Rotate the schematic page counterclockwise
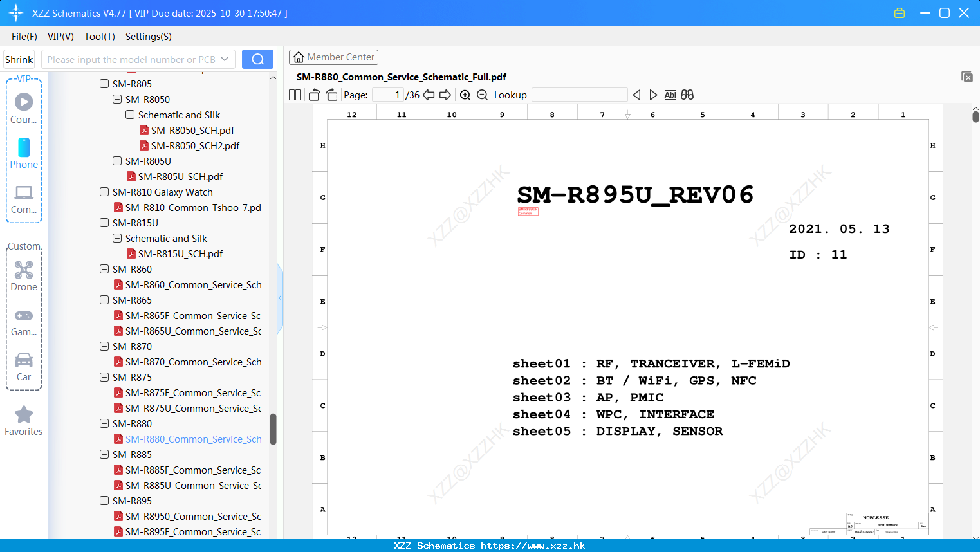Image resolution: width=980 pixels, height=552 pixels. (x=313, y=95)
